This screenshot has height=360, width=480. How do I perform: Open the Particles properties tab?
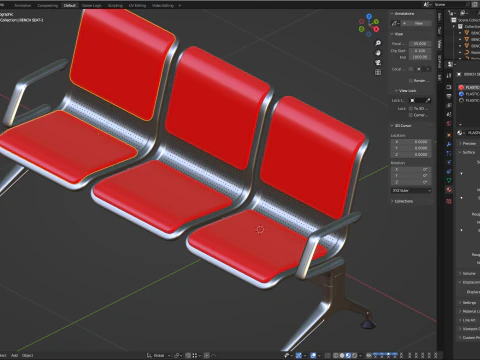point(449,153)
